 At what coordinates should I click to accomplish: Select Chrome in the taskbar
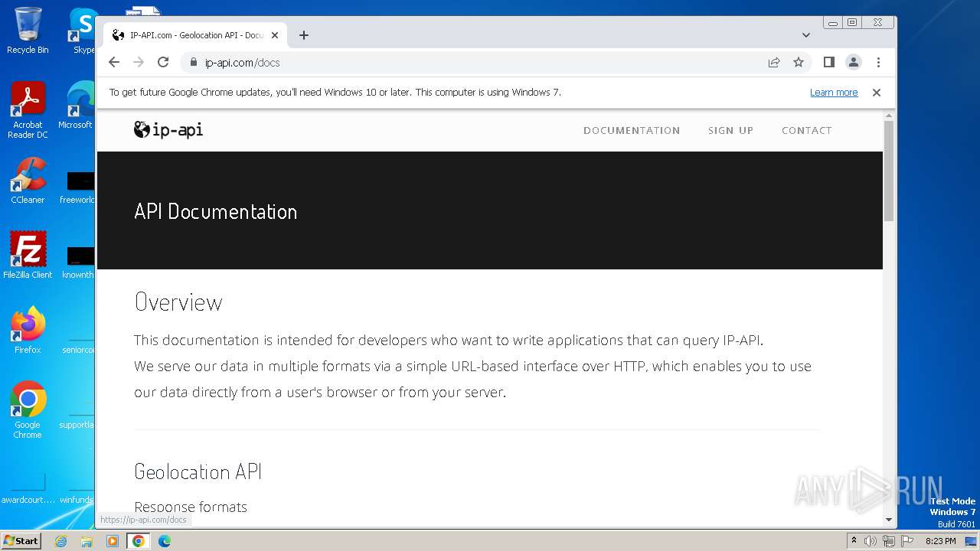pyautogui.click(x=139, y=541)
